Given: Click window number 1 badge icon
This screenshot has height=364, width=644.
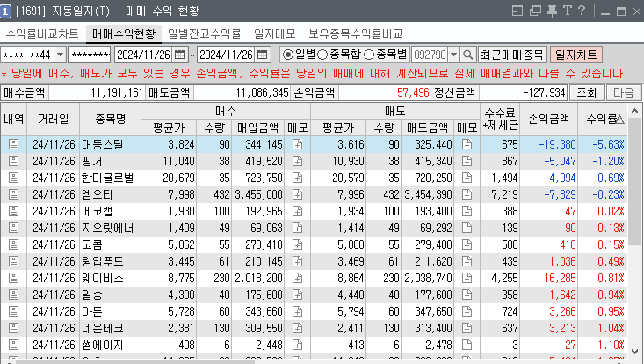Looking at the screenshot, I should click(5, 11).
